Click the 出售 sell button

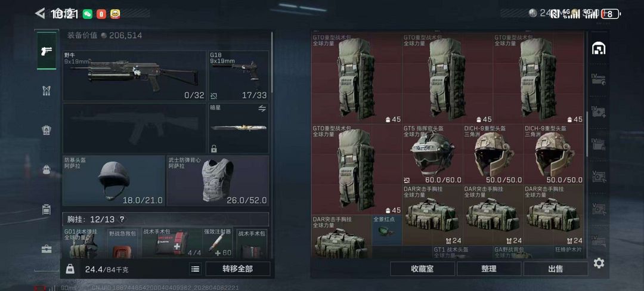556,269
